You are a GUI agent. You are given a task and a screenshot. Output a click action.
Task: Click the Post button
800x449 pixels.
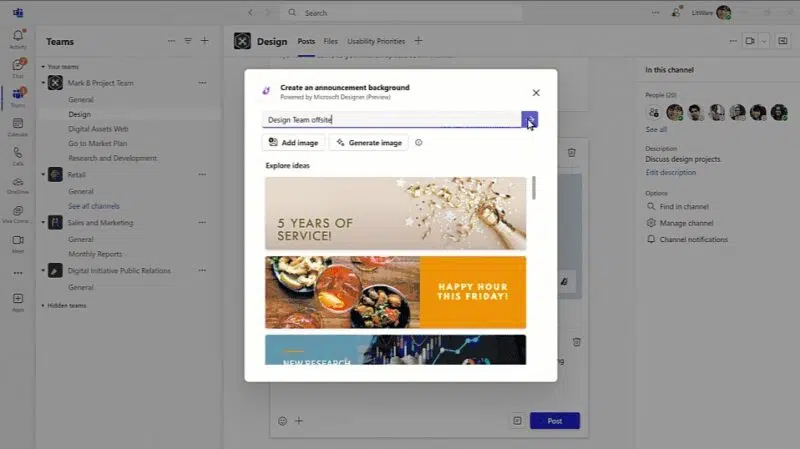pyautogui.click(x=555, y=421)
